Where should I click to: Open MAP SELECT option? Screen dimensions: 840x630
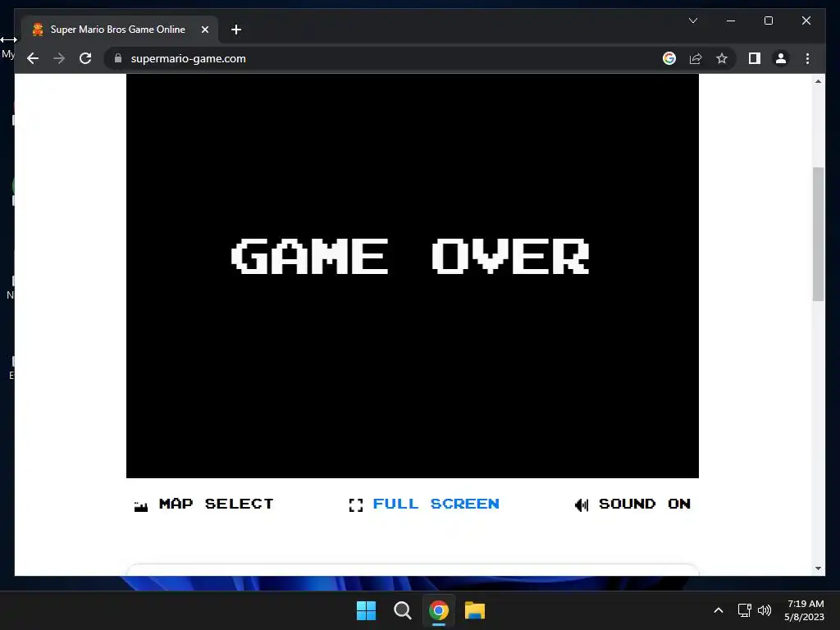click(216, 504)
